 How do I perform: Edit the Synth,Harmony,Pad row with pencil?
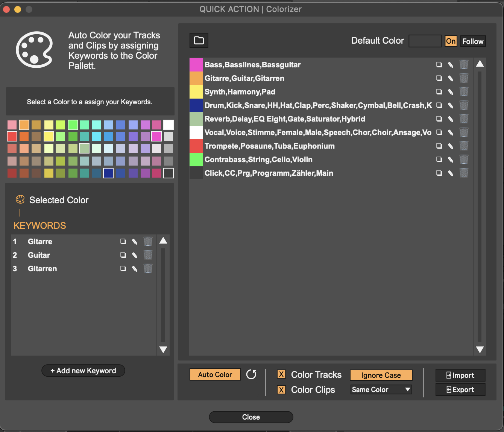coord(450,92)
